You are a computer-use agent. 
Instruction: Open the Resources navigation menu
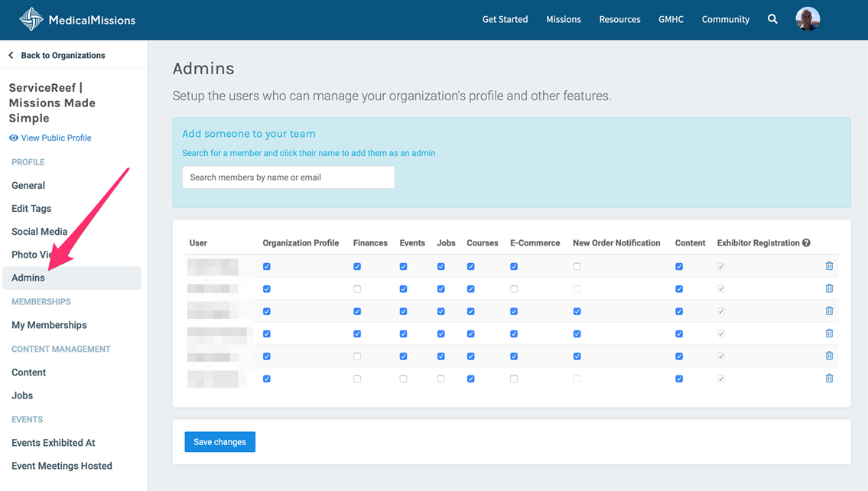click(619, 20)
